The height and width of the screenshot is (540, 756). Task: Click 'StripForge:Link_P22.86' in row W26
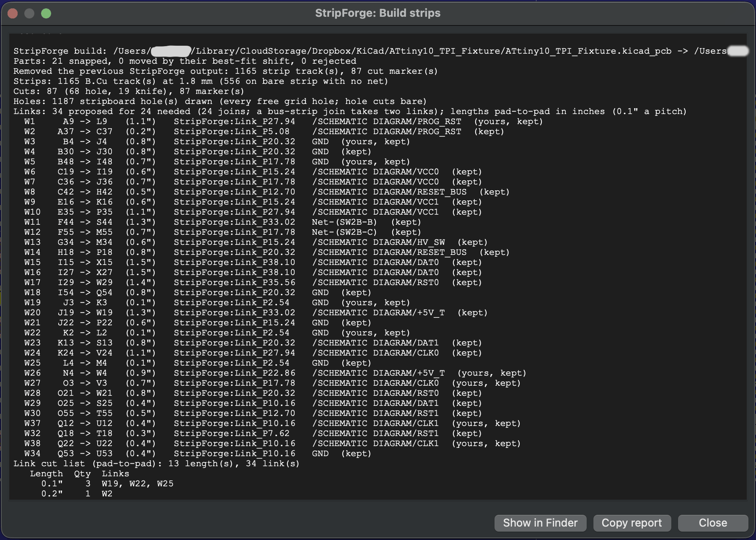(234, 373)
